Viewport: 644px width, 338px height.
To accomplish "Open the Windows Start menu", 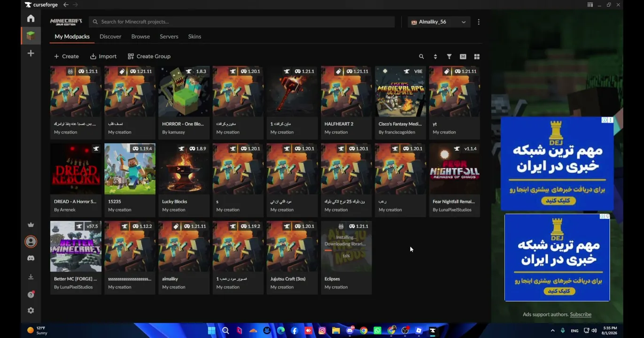I will (211, 330).
